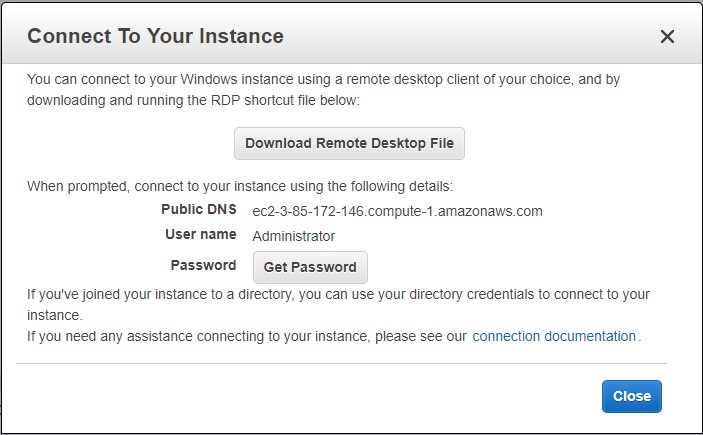This screenshot has height=435, width=703.
Task: Dismiss the dialog with the X icon
Action: tap(667, 37)
